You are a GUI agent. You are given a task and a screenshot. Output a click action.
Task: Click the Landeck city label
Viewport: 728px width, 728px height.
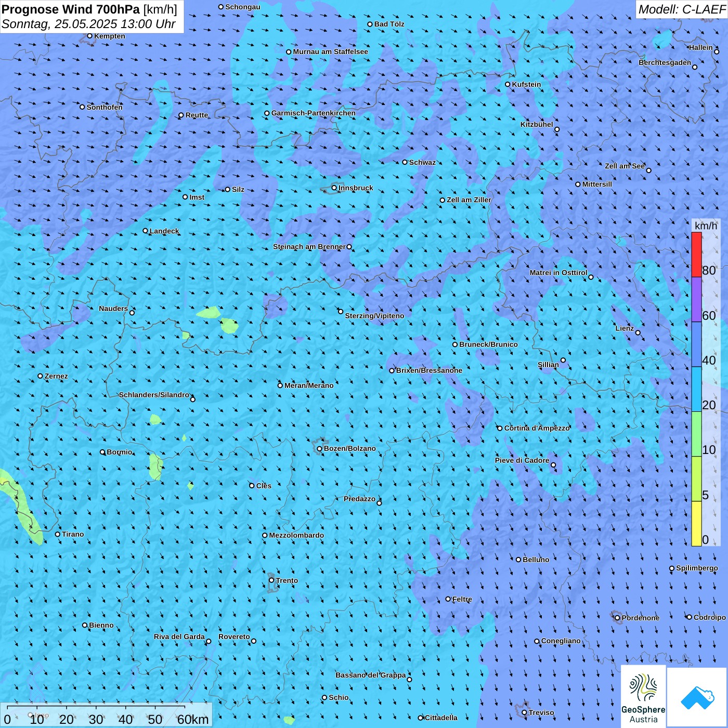[x=164, y=231]
